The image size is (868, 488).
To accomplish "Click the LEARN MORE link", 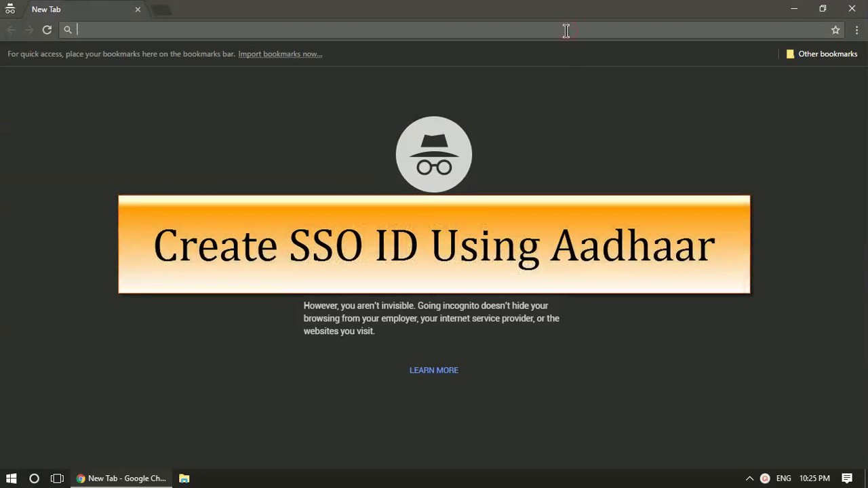I will (434, 370).
